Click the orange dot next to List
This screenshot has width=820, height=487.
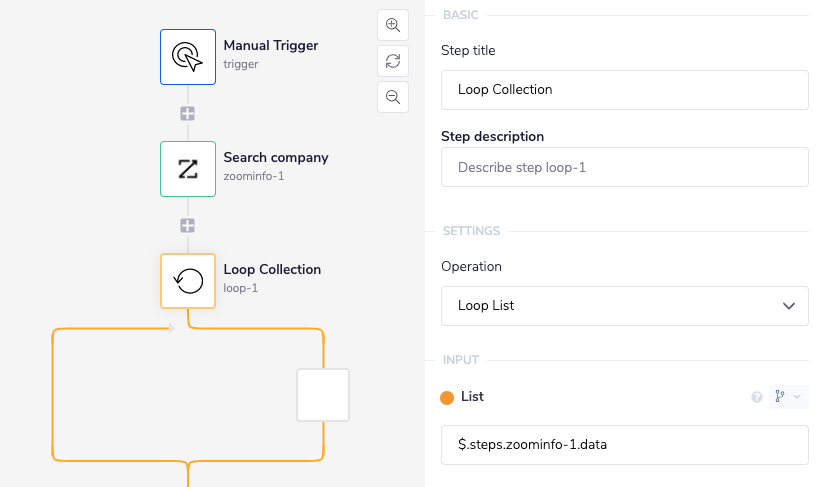click(447, 397)
